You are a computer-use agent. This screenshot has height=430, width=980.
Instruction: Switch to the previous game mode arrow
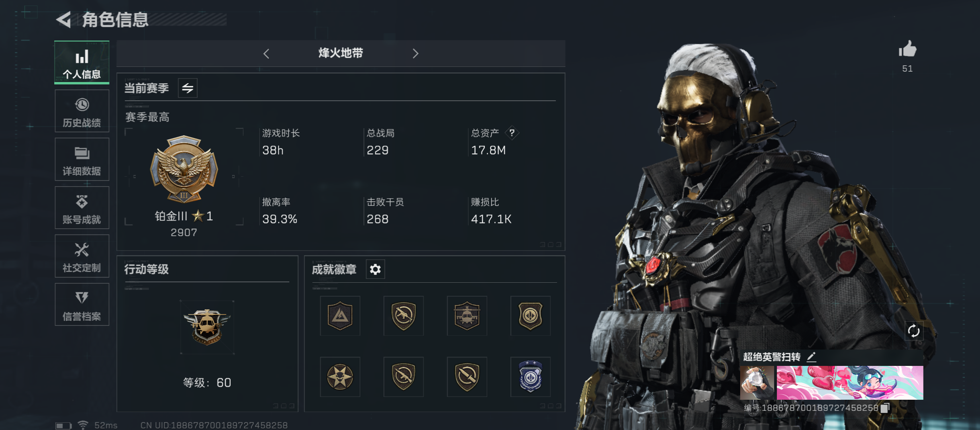[x=267, y=53]
